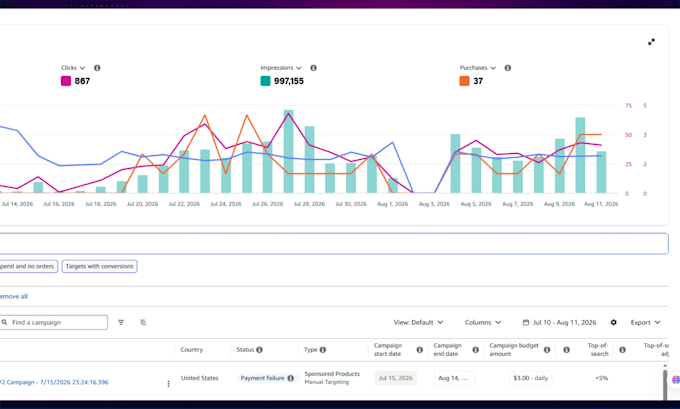
Task: Select 'Targets with conversions' filter chip
Action: coord(99,266)
